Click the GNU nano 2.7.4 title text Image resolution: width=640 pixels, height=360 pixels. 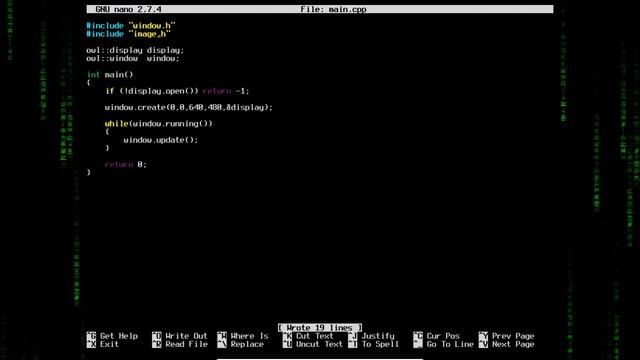point(128,9)
